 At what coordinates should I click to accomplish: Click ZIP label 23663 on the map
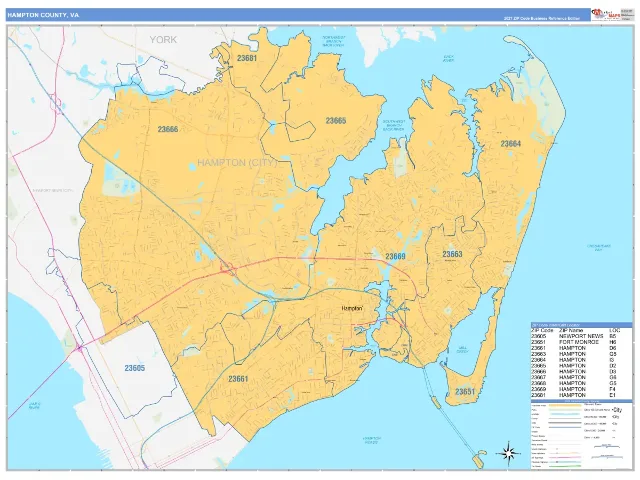[x=452, y=254]
